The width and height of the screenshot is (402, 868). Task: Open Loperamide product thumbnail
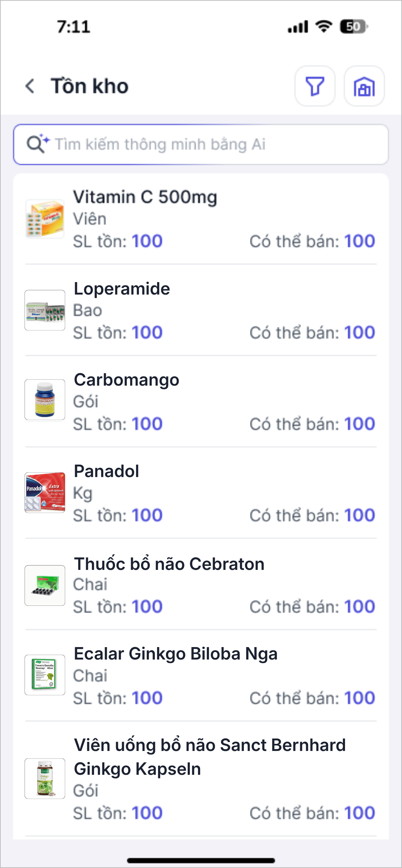45,310
